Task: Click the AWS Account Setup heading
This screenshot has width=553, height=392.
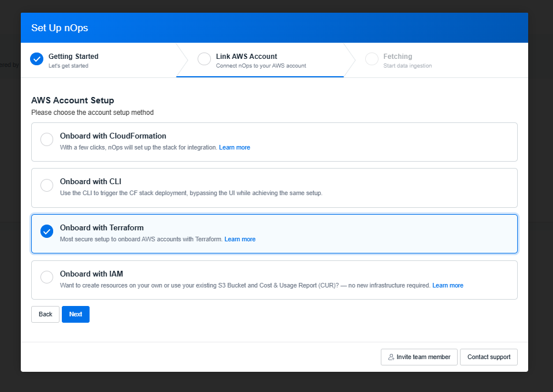Action: [x=73, y=100]
